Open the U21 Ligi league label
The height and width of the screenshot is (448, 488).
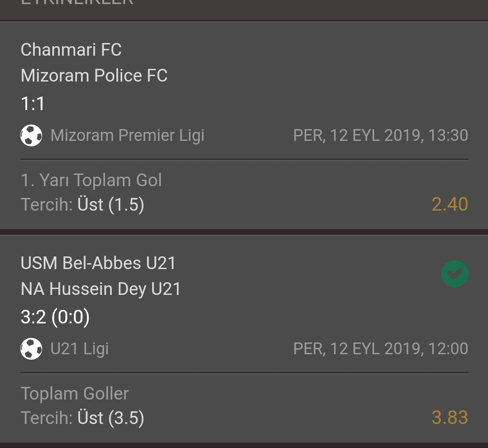pyautogui.click(x=80, y=349)
